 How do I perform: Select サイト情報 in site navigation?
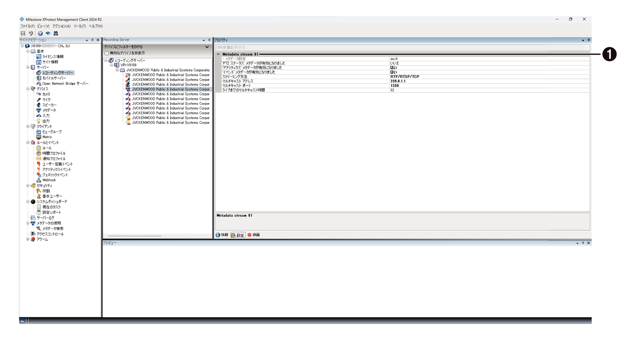(x=50, y=62)
